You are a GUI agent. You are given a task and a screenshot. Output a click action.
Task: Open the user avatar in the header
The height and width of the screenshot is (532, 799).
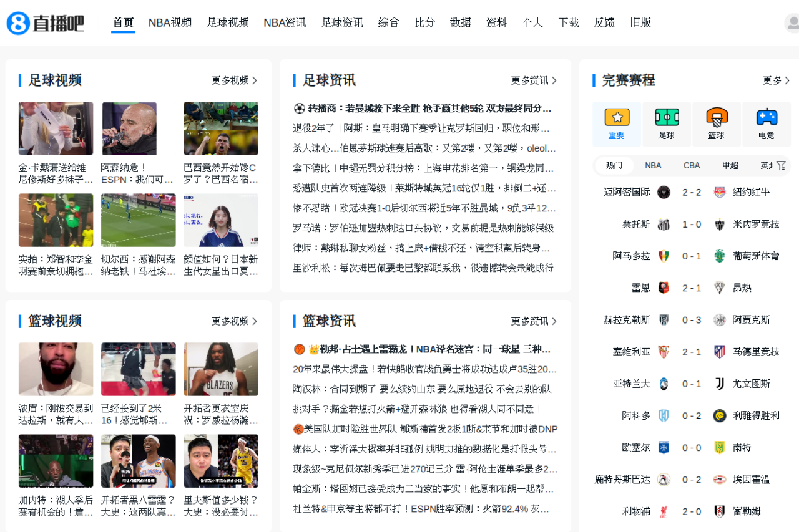coord(792,23)
